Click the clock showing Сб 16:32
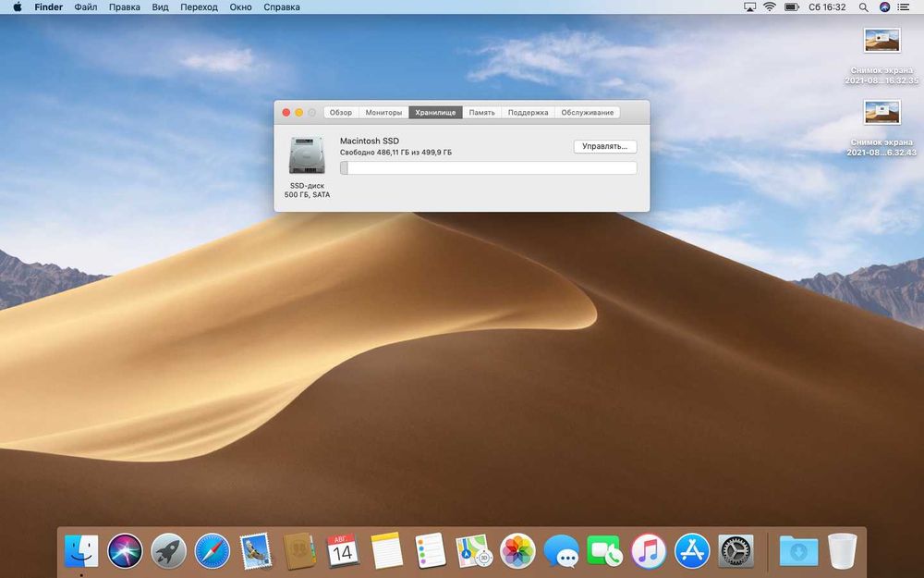924x578 pixels. tap(827, 7)
